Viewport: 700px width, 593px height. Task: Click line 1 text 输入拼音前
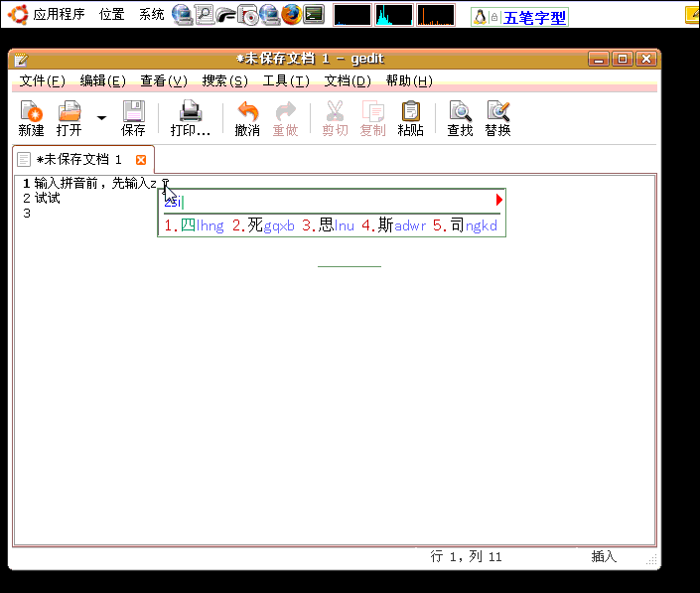tap(66, 183)
